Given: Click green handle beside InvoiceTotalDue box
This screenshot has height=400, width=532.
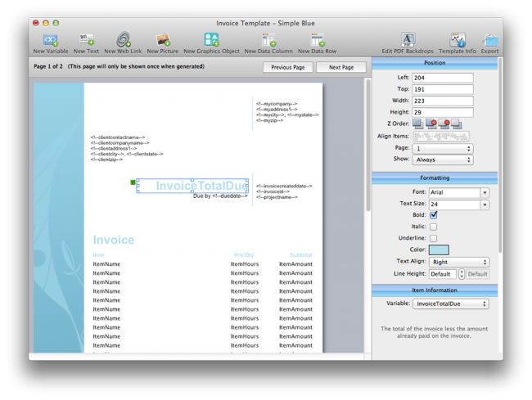Looking at the screenshot, I should [133, 182].
